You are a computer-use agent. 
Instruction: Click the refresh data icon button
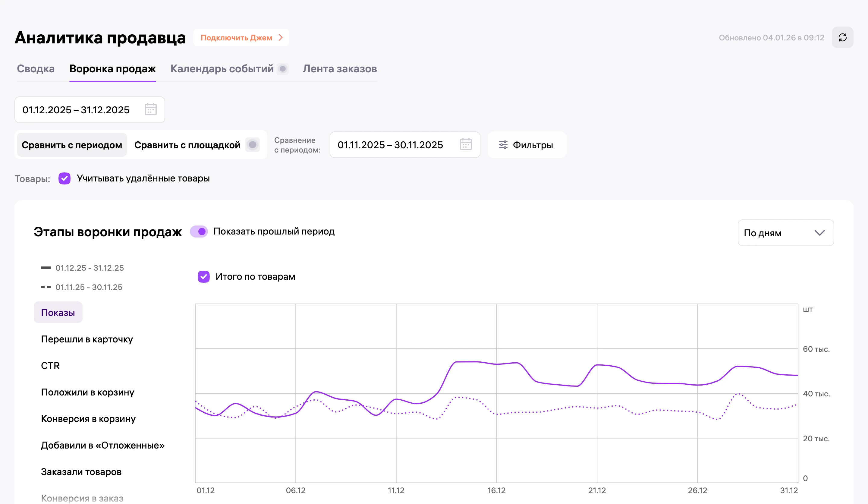(842, 38)
